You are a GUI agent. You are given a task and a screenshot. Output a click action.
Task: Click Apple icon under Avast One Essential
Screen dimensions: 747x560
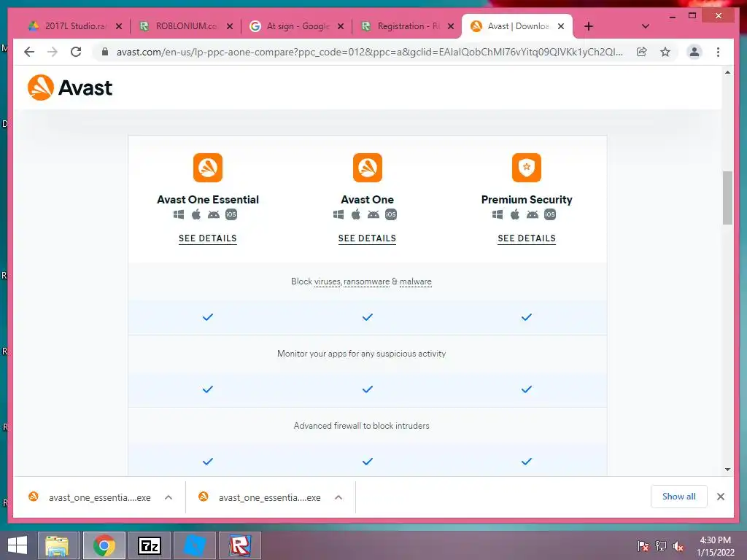[196, 214]
